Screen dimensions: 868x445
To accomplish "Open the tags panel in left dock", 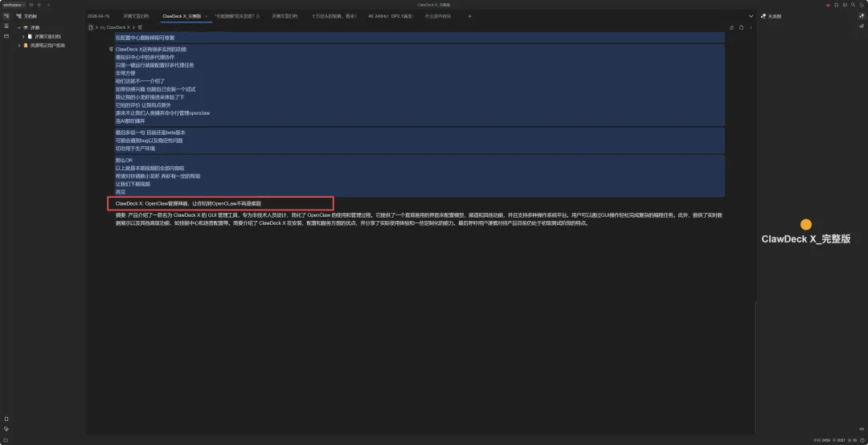I will tap(6, 429).
